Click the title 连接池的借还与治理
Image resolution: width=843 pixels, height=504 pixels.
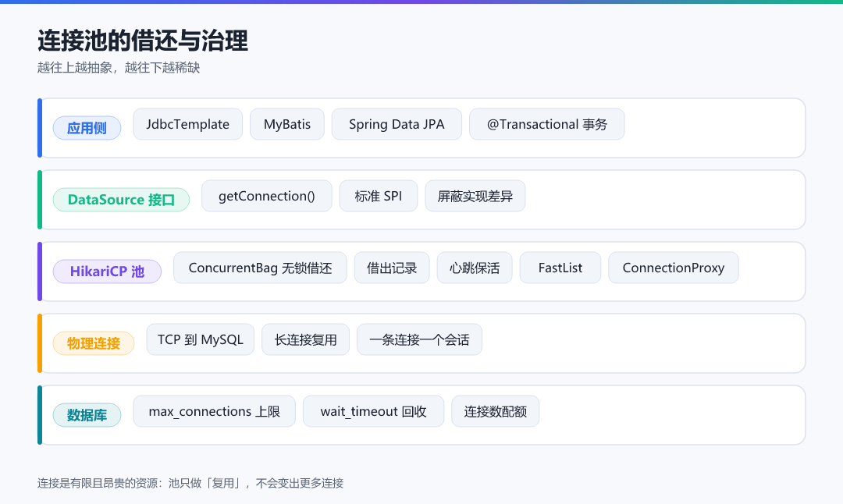point(143,41)
